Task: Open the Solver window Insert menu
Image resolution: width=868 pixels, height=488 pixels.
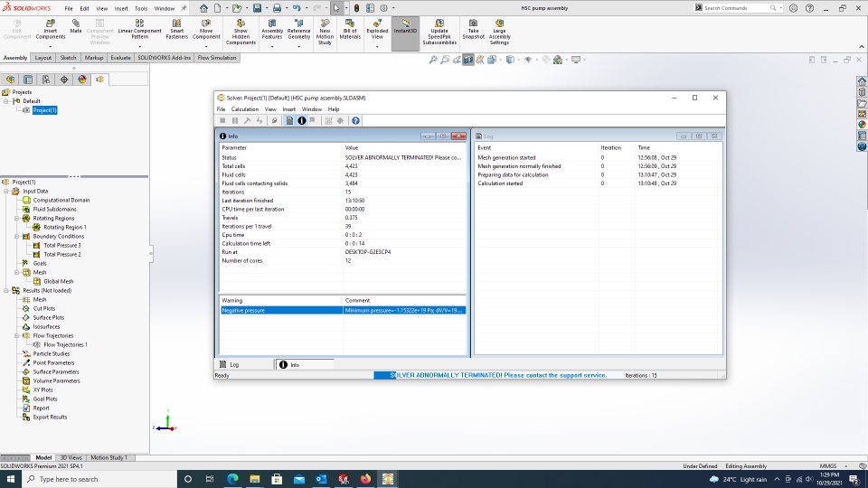Action: [x=289, y=109]
